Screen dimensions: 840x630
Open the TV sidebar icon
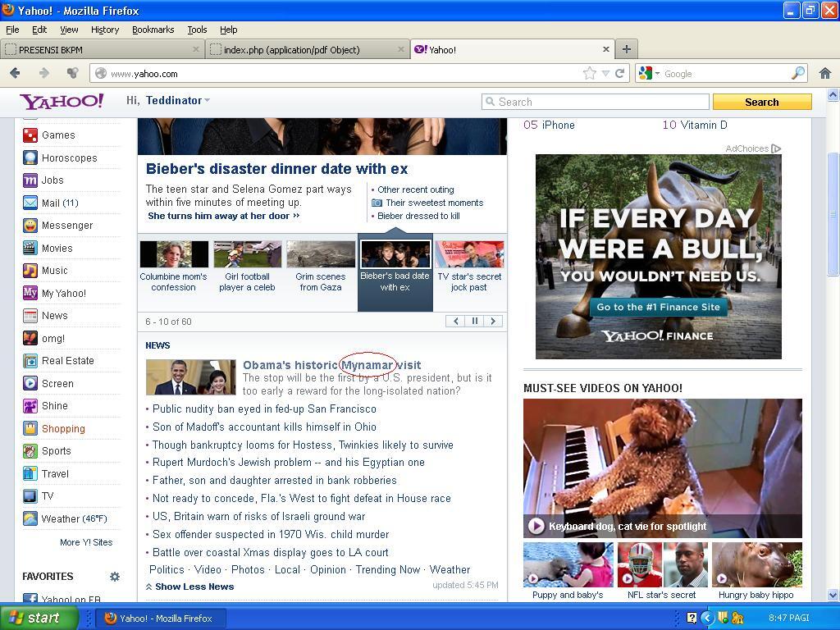point(30,496)
